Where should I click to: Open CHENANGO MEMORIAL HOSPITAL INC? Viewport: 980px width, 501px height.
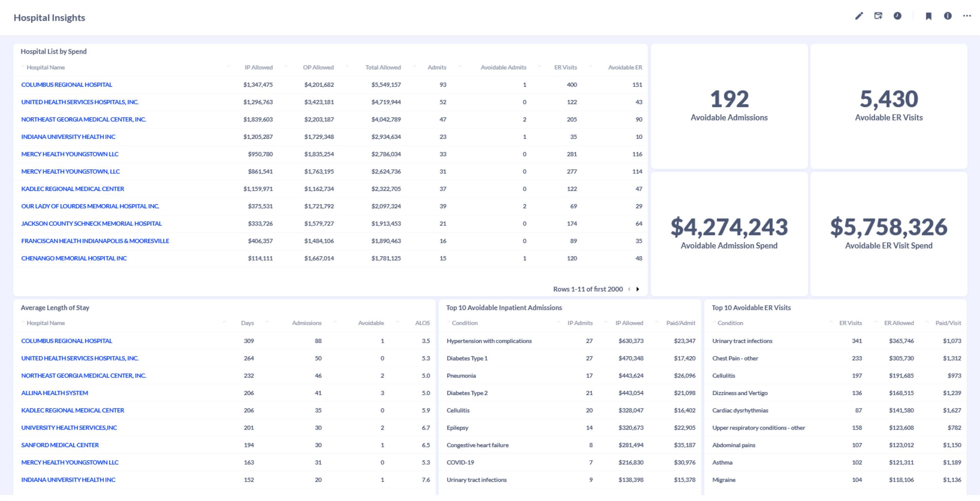(x=74, y=259)
